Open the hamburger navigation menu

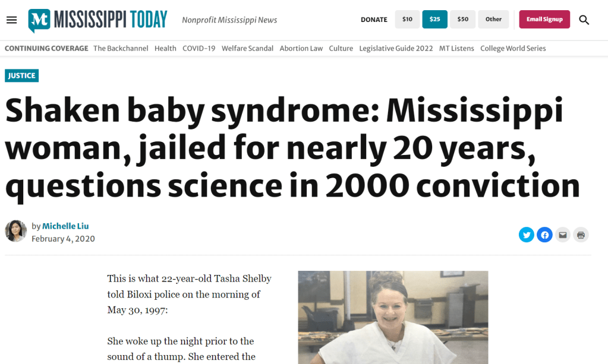pyautogui.click(x=12, y=20)
